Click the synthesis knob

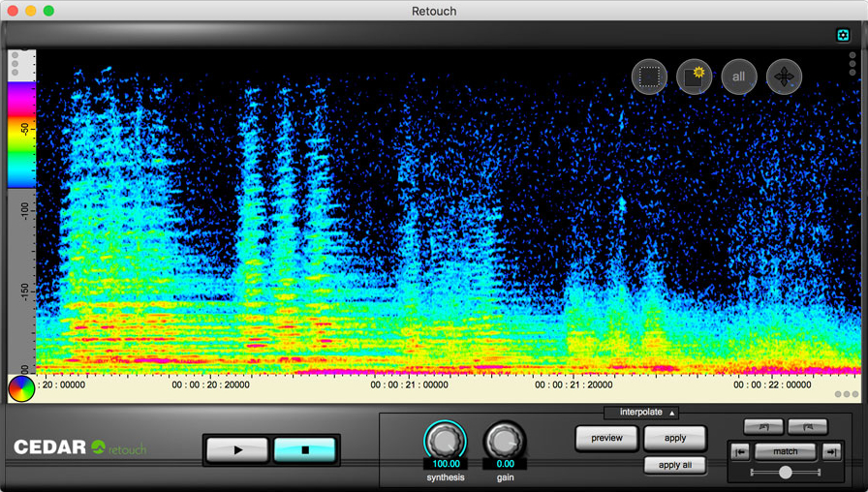click(445, 441)
